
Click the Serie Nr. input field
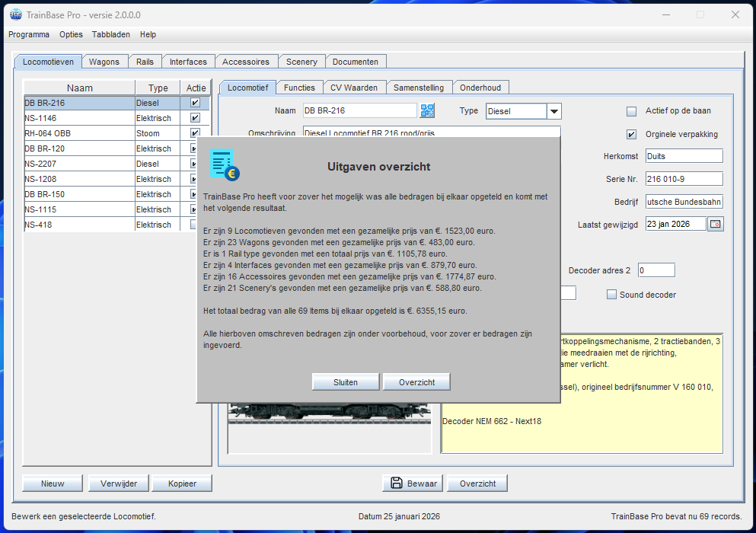[683, 179]
